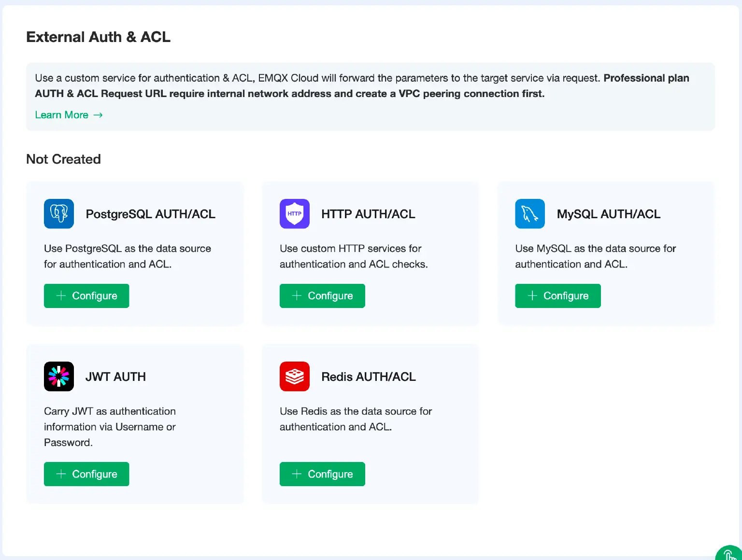Configure JWT AUTH

[86, 474]
